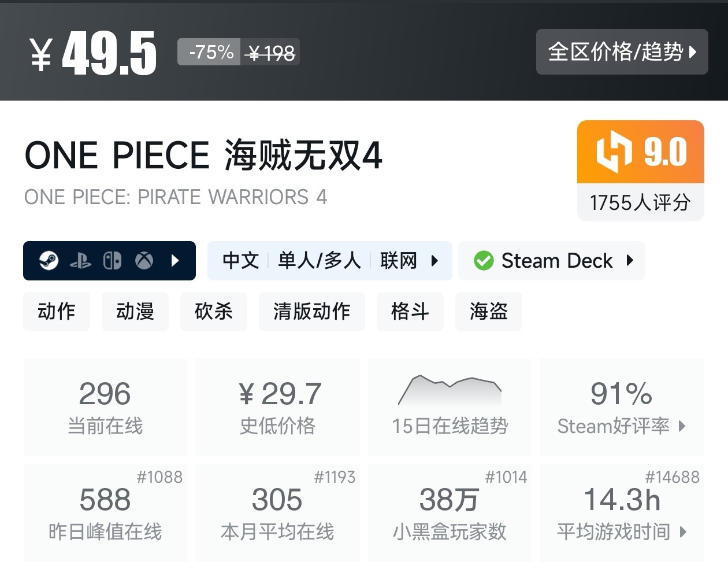Open Steam好评率 review details
Viewport: 728px width, 562px height.
pyautogui.click(x=622, y=406)
